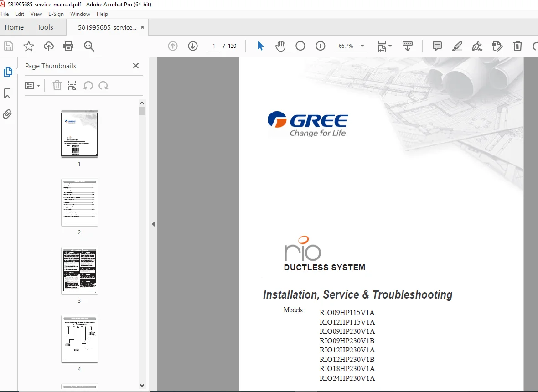The image size is (538, 392).
Task: Upload file to cloud icon
Action: pos(49,46)
